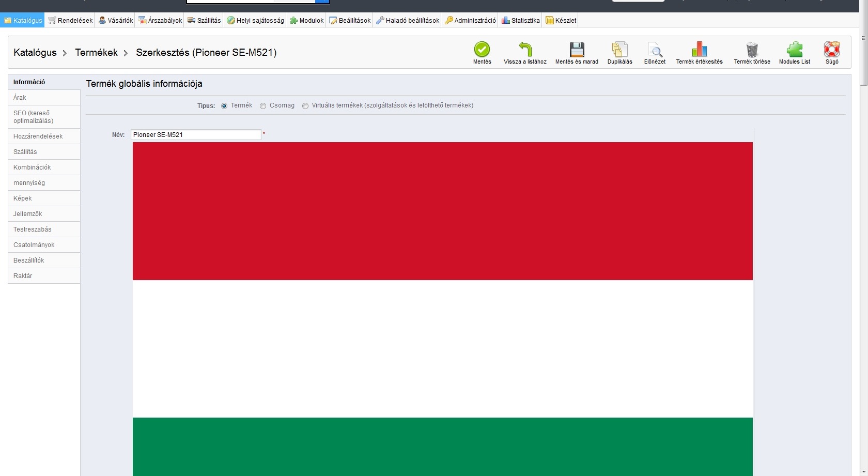868x476 pixels.
Task: Click the heading 'Termék globális információja'
Action: pyautogui.click(x=144, y=84)
